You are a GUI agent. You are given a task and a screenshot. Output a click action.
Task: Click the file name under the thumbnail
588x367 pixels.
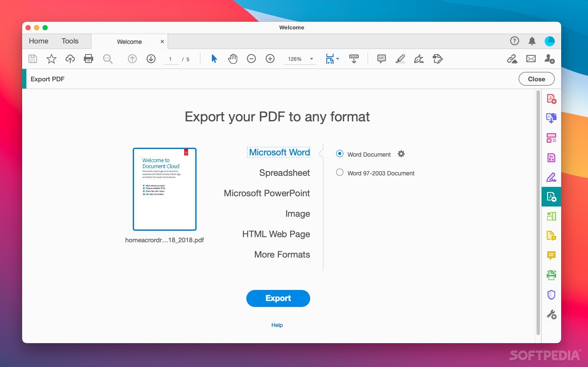[x=165, y=240]
